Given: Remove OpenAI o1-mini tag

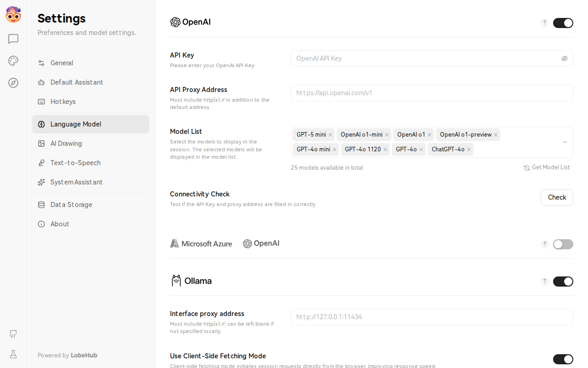Looking at the screenshot, I should [387, 135].
